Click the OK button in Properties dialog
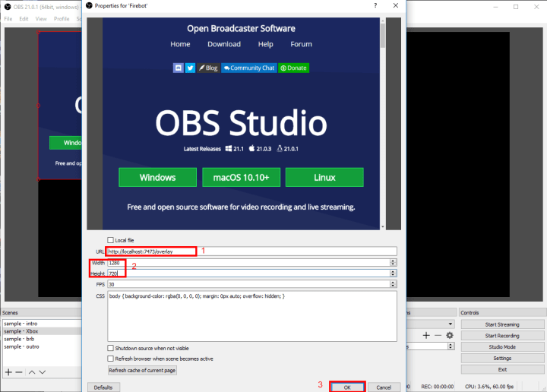The image size is (547, 392). pos(347,387)
